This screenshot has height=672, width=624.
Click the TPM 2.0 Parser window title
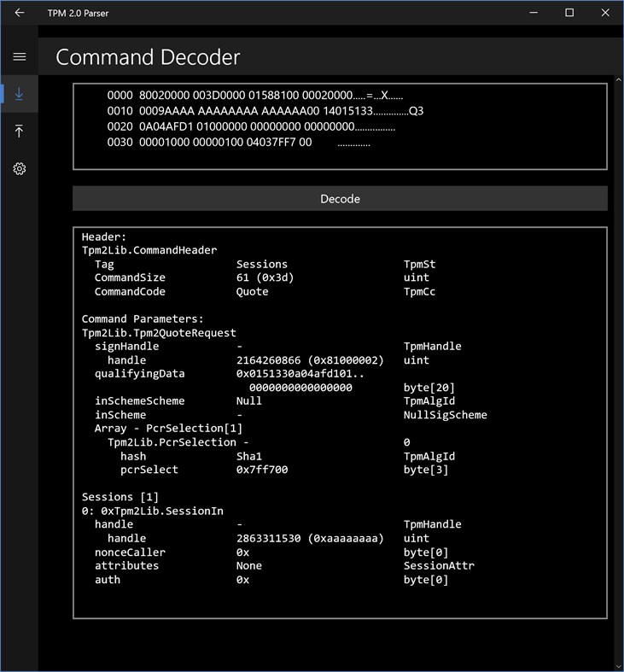tap(78, 14)
